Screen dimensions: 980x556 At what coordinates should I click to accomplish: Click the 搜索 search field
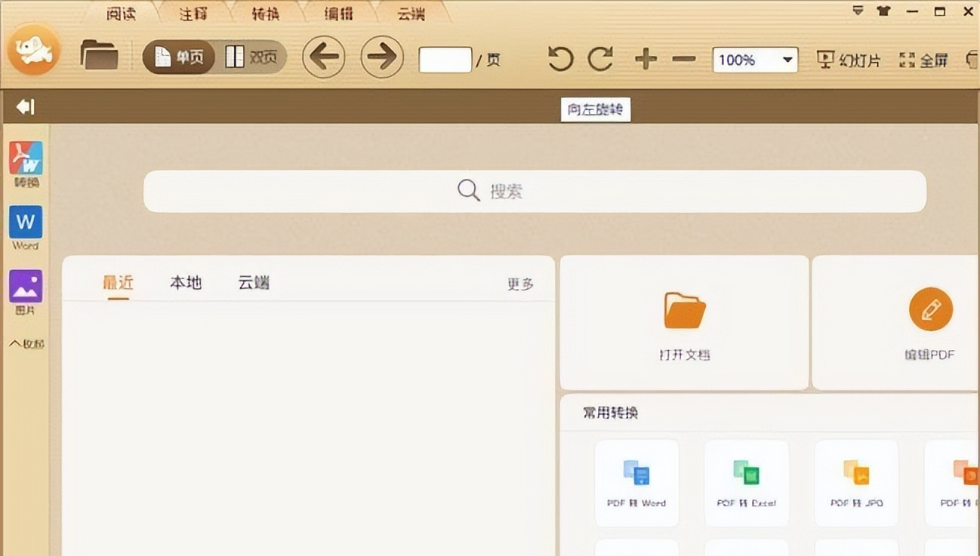535,191
